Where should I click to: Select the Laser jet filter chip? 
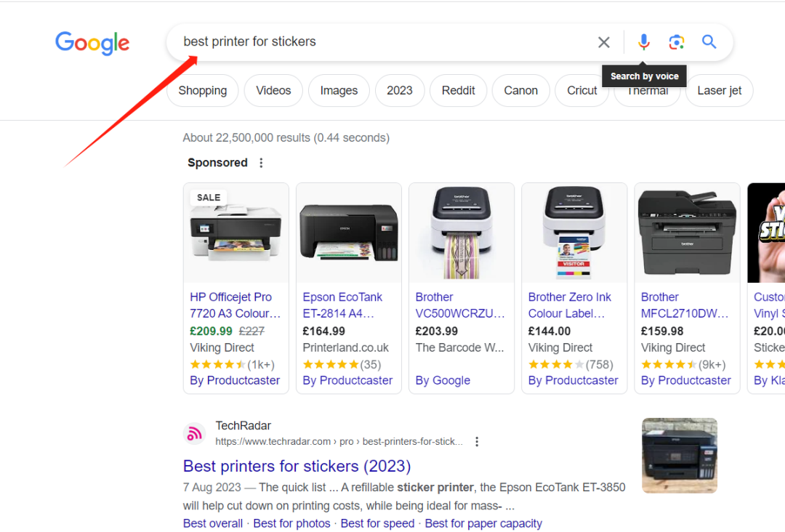720,91
